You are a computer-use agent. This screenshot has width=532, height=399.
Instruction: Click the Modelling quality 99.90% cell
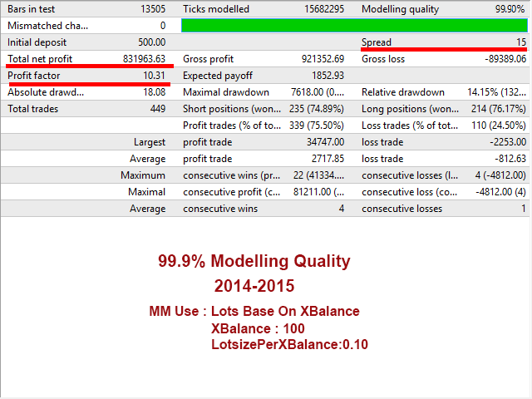click(510, 9)
